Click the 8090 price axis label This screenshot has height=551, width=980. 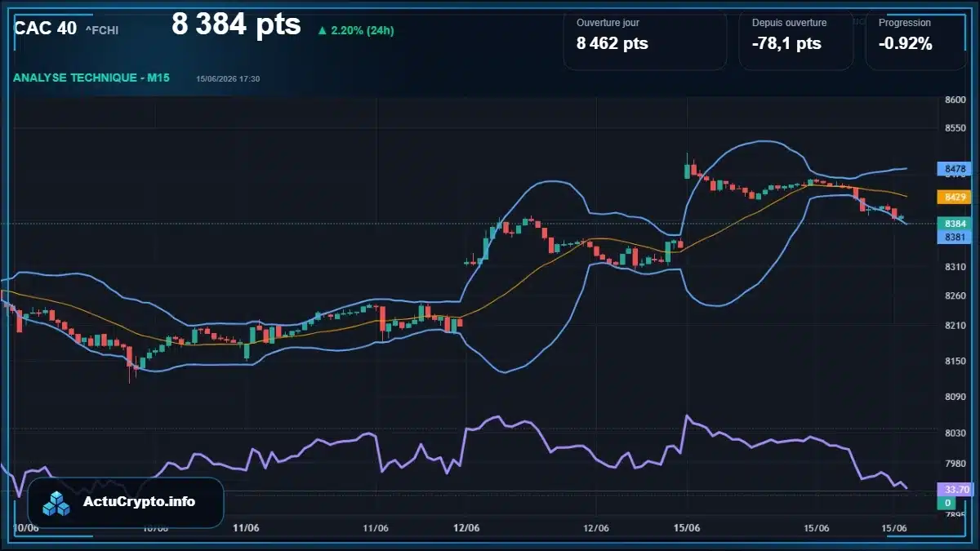click(x=955, y=397)
